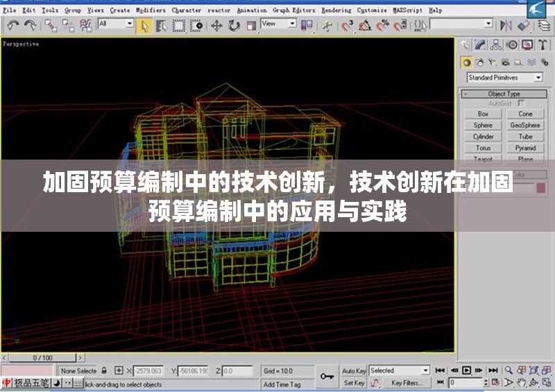Switch to Cameras category in Create panel
The width and height of the screenshot is (555, 392).
506,62
